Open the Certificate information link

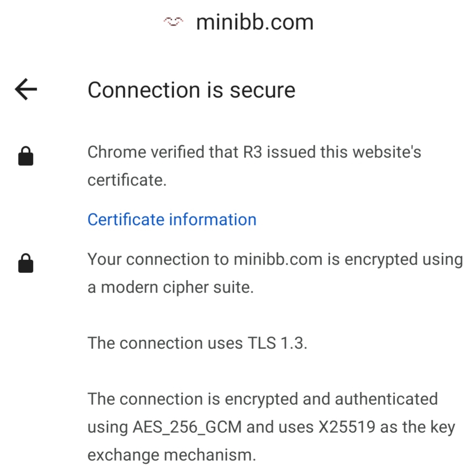[172, 219]
